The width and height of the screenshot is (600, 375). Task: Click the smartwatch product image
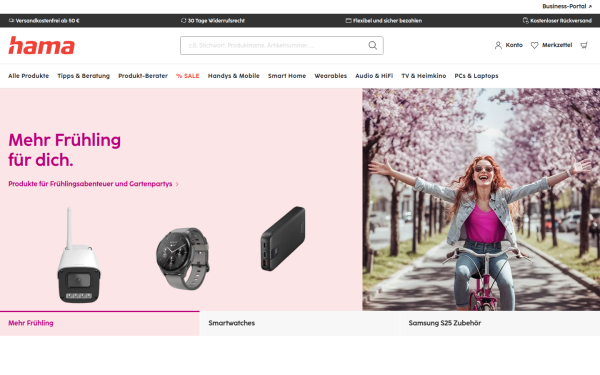click(183, 258)
